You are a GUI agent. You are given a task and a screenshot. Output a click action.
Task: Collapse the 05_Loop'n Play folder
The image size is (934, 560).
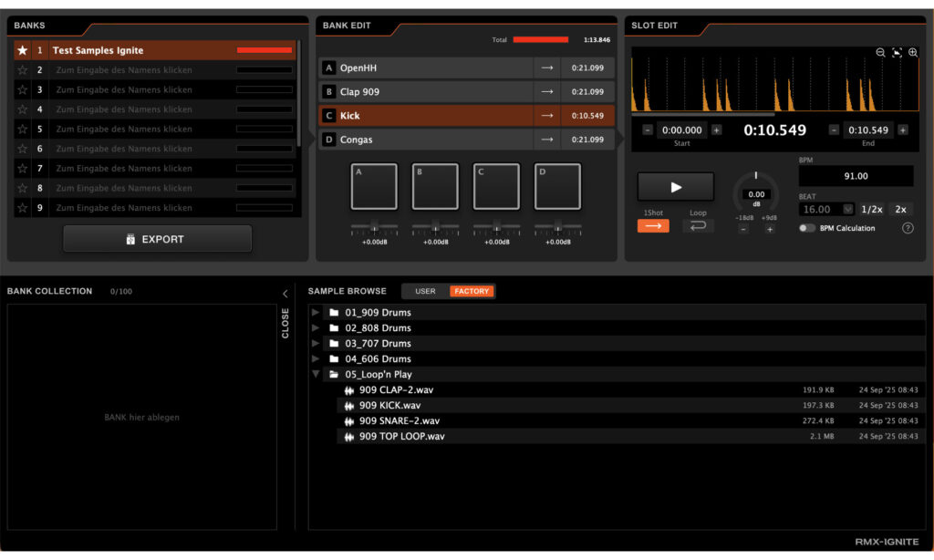pos(315,374)
